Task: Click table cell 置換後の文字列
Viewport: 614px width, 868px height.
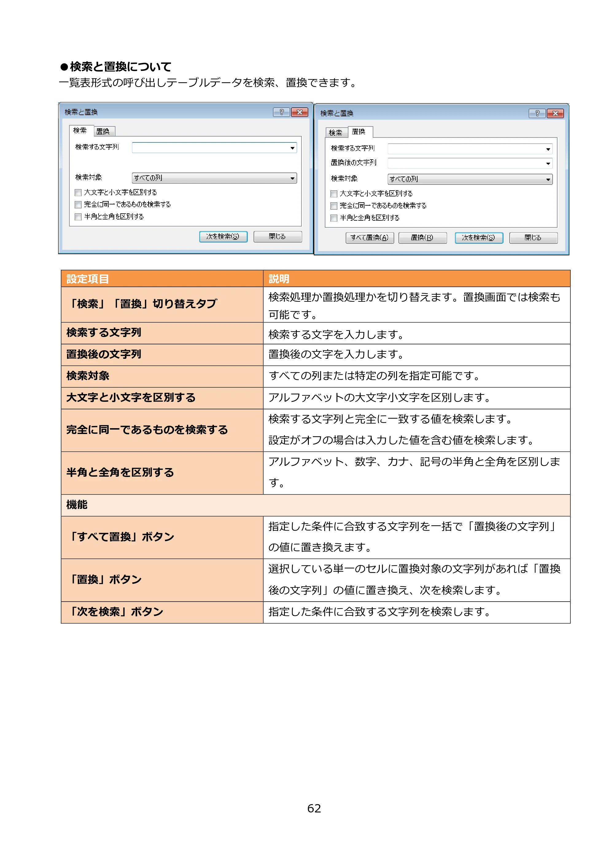Action: [x=162, y=355]
